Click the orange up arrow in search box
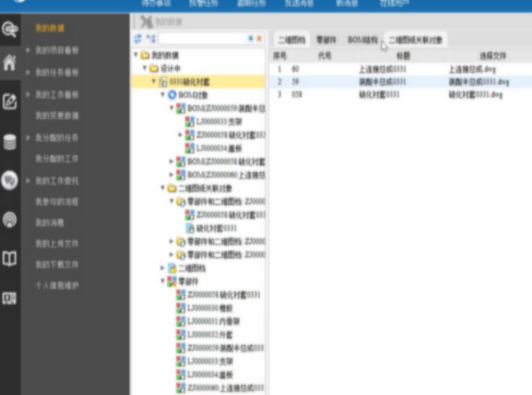The image size is (532, 395). [x=259, y=38]
